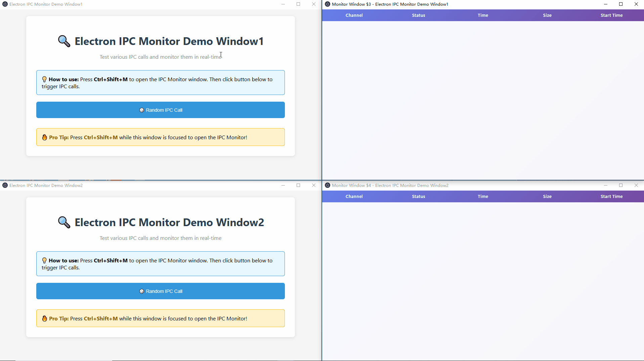644x361 pixels.
Task: Sort by Channel column in Monitor Window $3
Action: pyautogui.click(x=354, y=15)
